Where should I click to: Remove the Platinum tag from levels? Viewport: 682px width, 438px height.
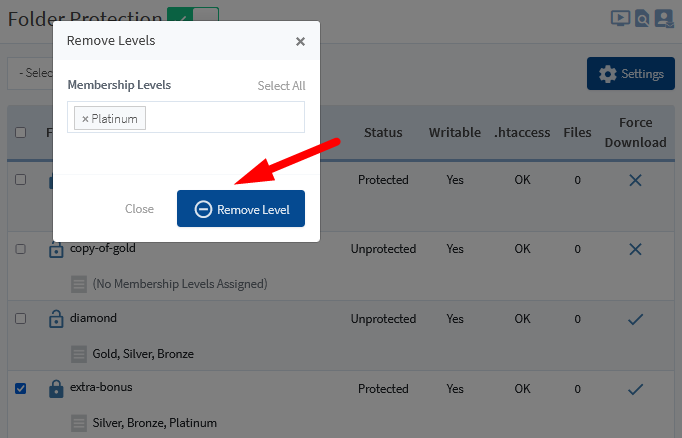85,119
